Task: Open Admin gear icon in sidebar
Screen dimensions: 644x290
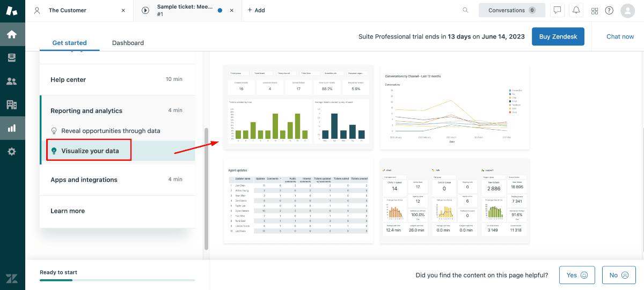Action: pos(12,152)
